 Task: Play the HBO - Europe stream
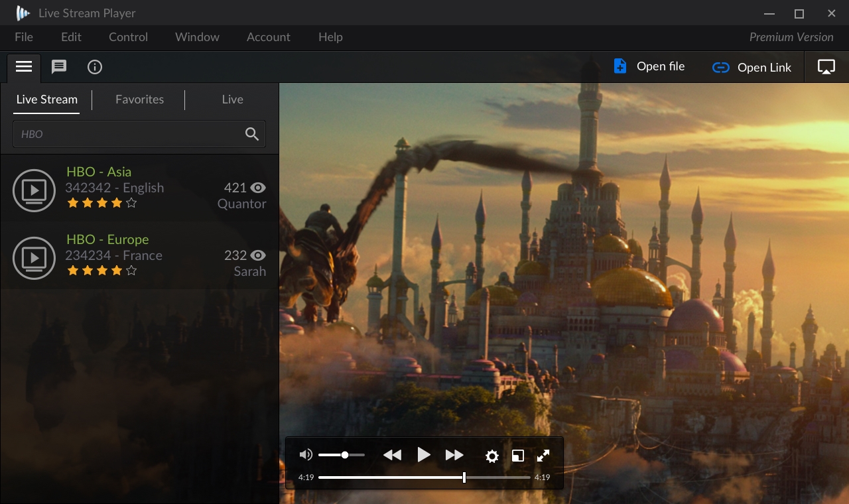pos(34,258)
